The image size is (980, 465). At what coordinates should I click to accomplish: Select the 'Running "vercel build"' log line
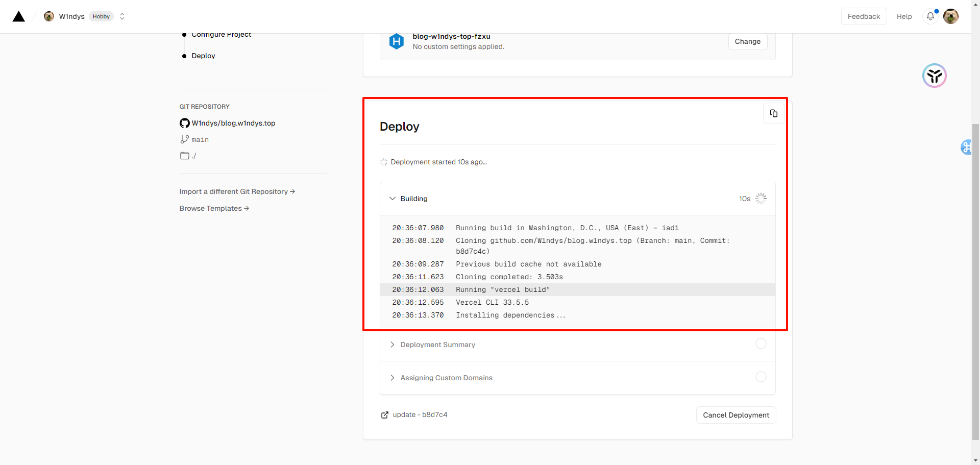point(502,289)
